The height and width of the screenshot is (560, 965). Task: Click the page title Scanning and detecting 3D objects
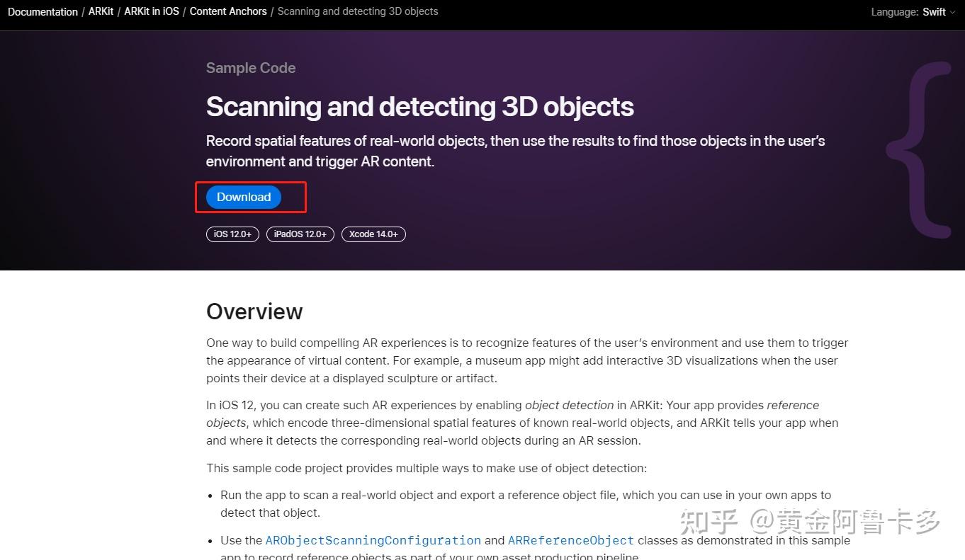tap(419, 106)
